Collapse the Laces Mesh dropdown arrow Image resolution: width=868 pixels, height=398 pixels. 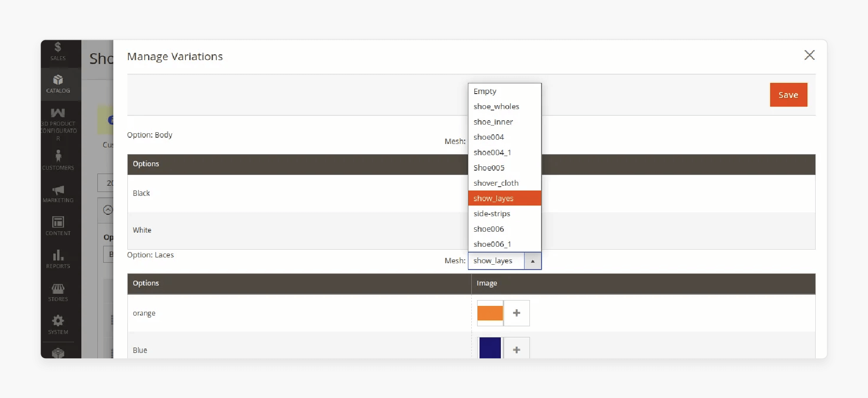pos(533,261)
